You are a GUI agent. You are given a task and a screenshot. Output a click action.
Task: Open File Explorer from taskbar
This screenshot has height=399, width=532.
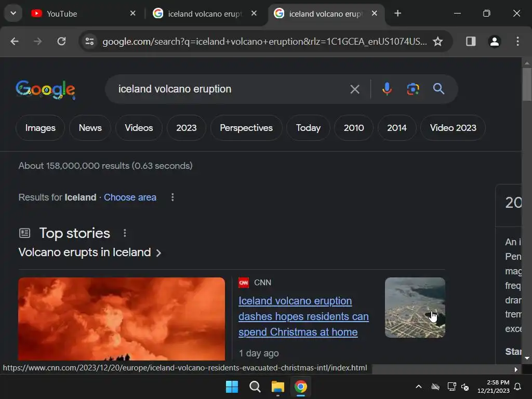pos(277,387)
